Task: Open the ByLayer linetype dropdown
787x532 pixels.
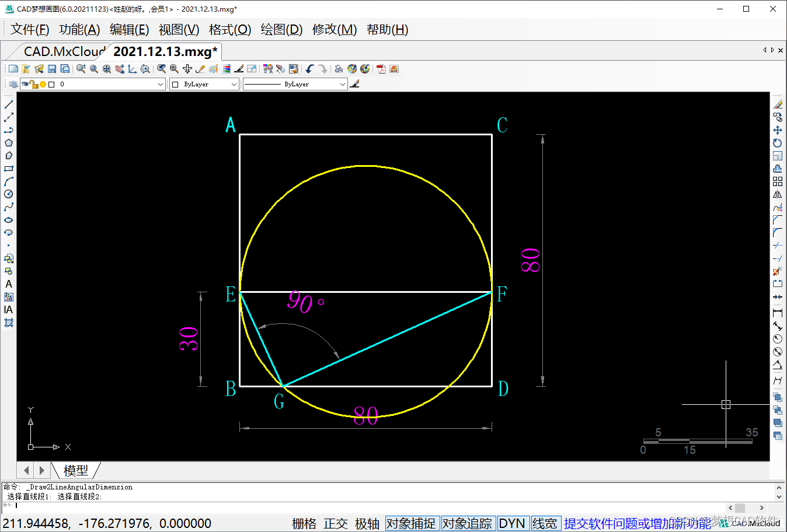Action: click(295, 84)
